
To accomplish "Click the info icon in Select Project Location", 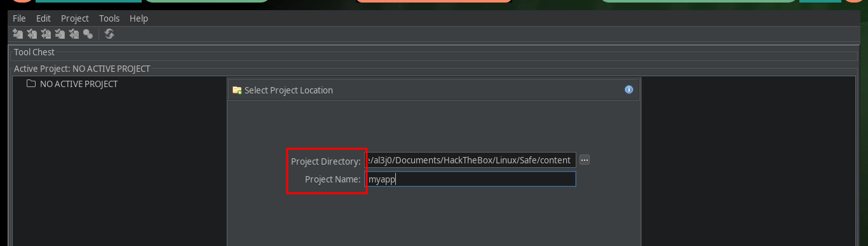I will pos(629,90).
